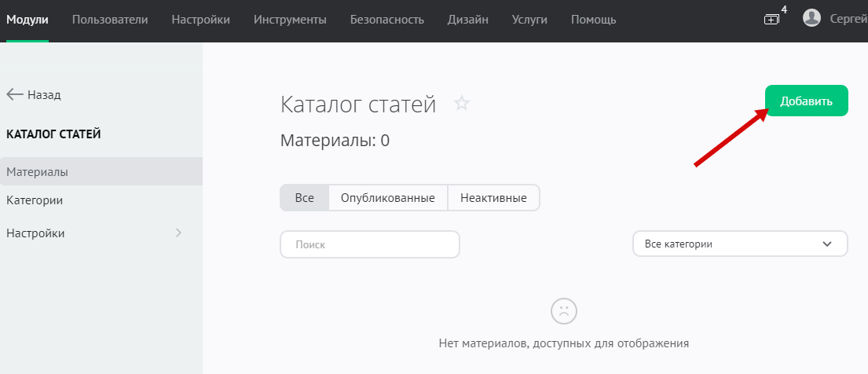Viewport: 868px width, 374px height.
Task: Select Материалы in the sidebar
Action: tap(37, 171)
